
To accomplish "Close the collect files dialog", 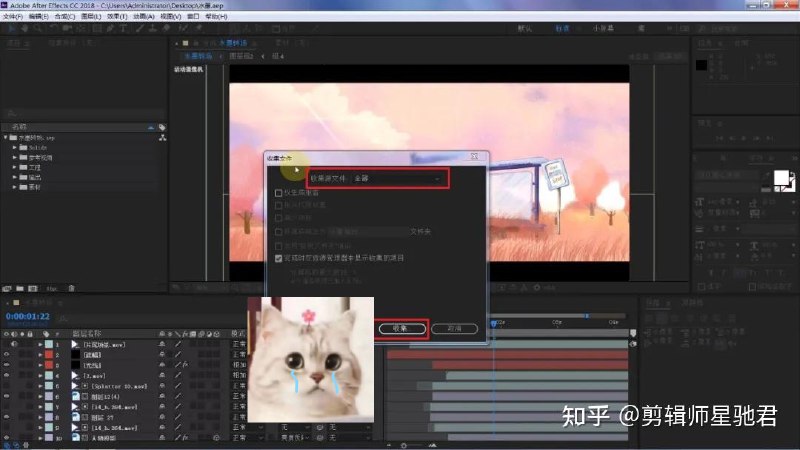I will coord(474,157).
